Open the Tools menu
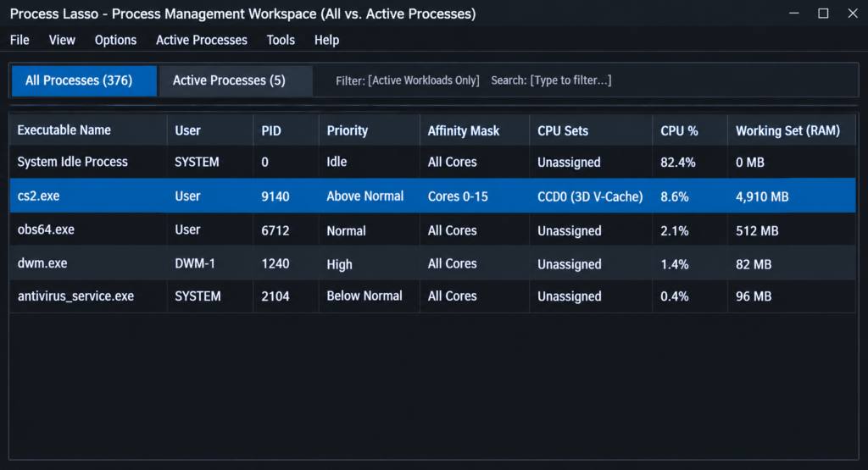 [x=281, y=40]
